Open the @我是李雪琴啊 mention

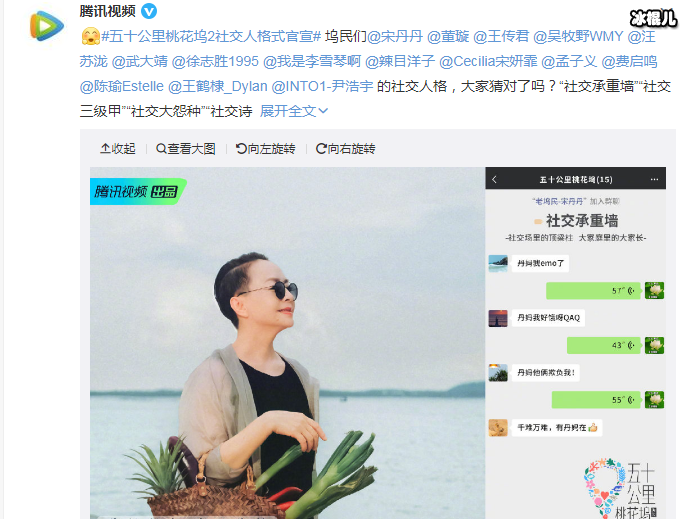click(312, 61)
